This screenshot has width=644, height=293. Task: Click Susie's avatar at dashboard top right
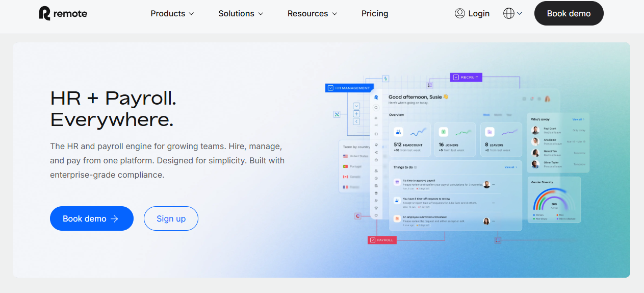548,99
